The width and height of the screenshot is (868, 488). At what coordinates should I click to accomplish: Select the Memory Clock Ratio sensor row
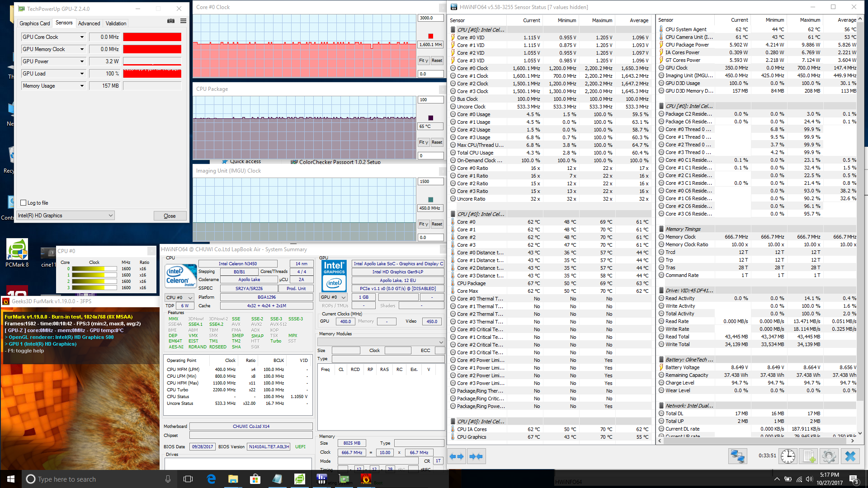click(x=757, y=244)
